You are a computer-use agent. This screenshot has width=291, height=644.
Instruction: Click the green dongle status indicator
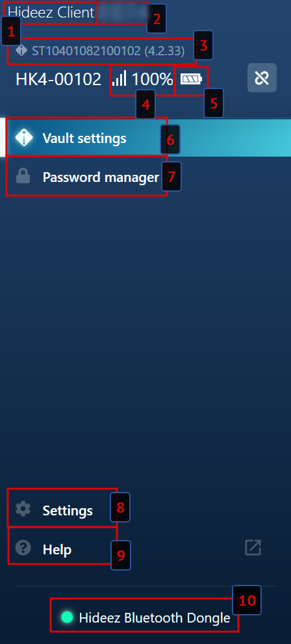[x=67, y=617]
